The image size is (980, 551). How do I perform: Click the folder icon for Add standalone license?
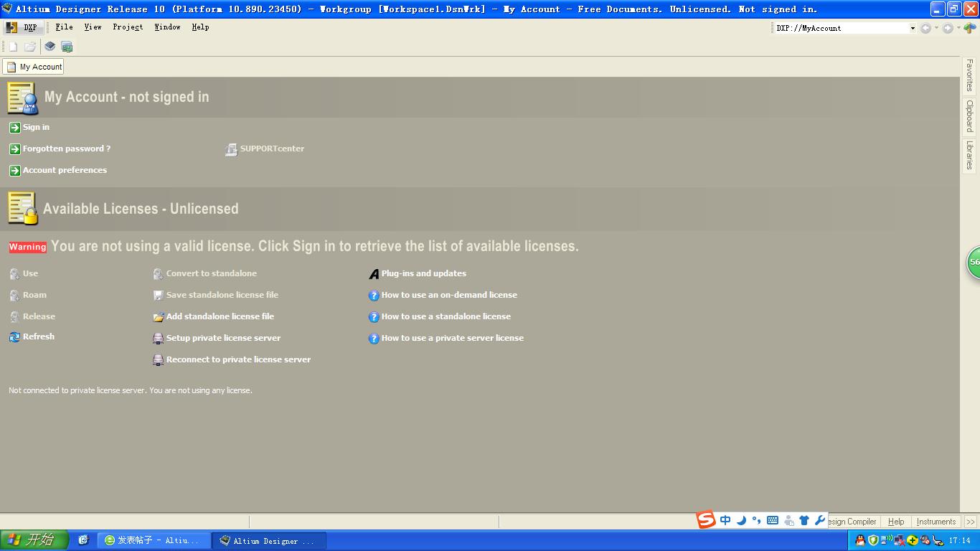point(159,317)
